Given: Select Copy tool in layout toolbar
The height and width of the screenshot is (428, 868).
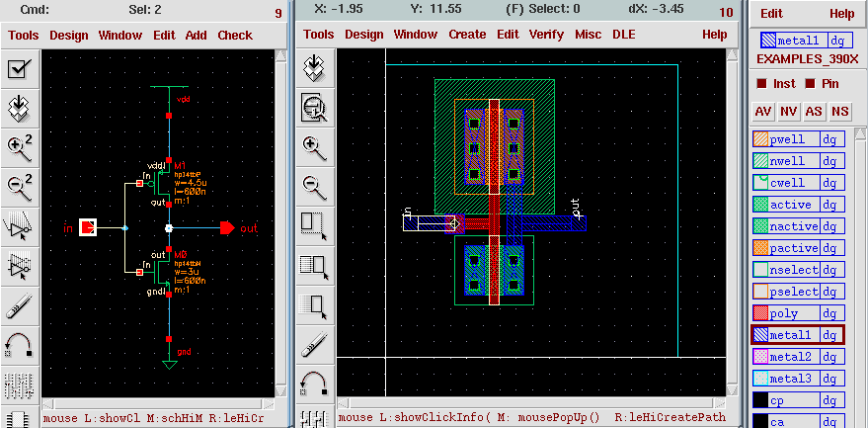Looking at the screenshot, I should (315, 265).
